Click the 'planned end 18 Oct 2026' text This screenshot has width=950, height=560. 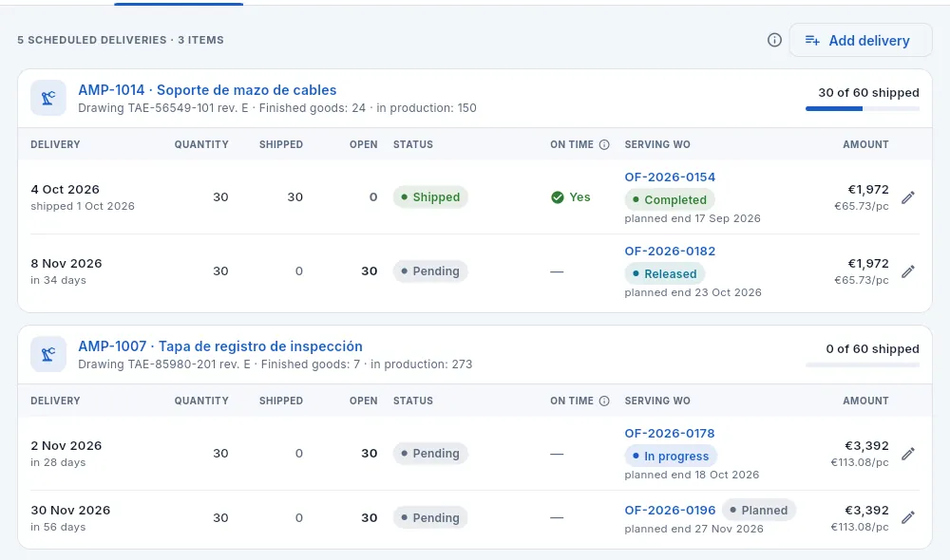[x=692, y=475]
